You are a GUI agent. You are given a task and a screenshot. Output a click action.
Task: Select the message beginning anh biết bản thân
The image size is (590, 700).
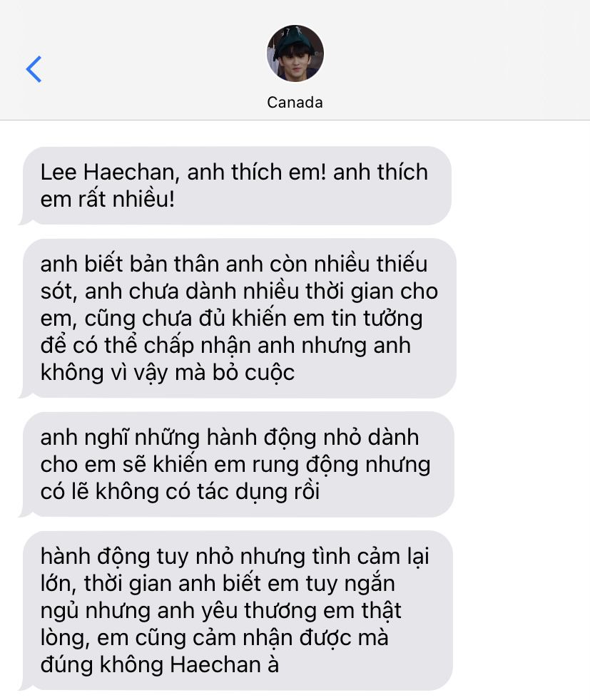point(238,319)
